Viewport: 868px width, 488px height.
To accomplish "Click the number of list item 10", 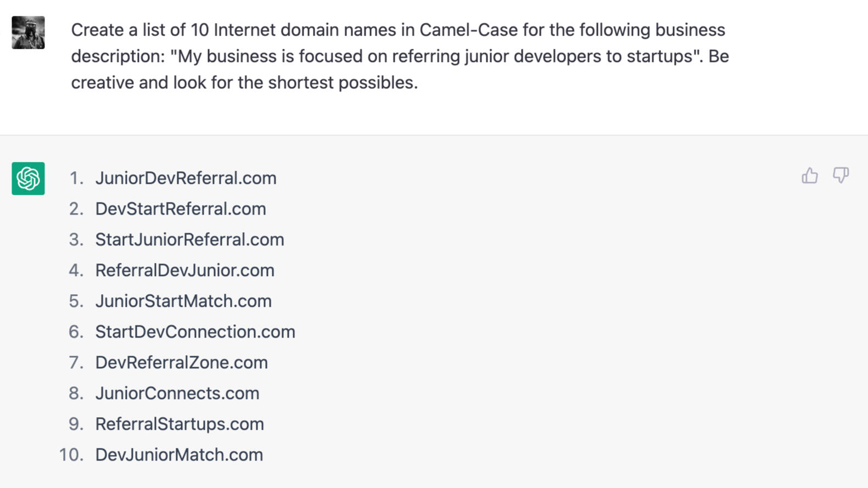I will (72, 455).
